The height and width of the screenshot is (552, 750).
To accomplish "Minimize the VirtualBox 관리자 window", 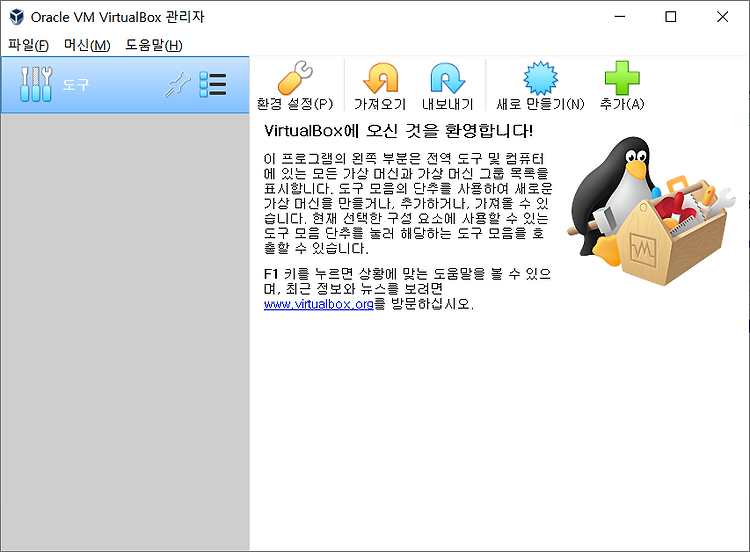I will (620, 17).
